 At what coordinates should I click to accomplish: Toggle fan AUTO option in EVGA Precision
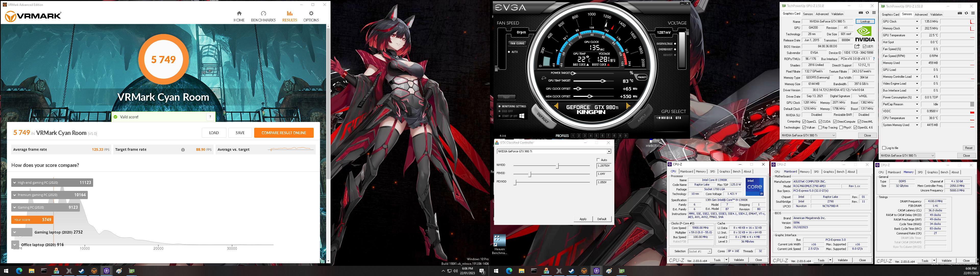(x=509, y=52)
